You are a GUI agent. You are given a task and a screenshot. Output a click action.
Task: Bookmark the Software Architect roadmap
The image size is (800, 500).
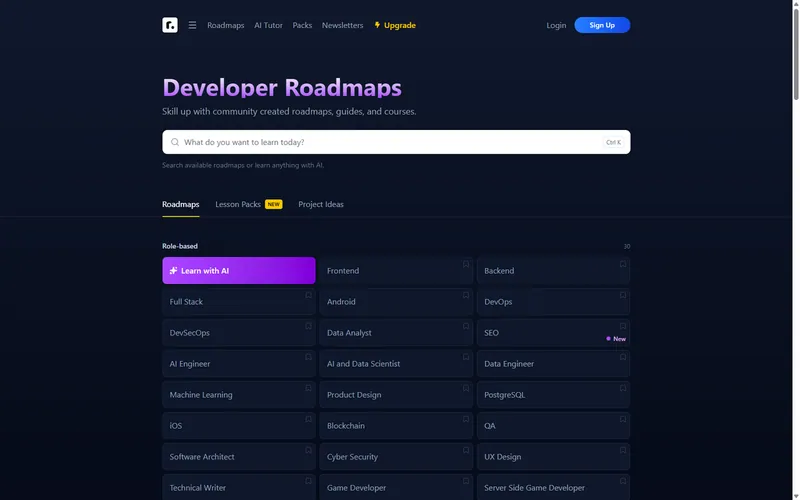309,451
